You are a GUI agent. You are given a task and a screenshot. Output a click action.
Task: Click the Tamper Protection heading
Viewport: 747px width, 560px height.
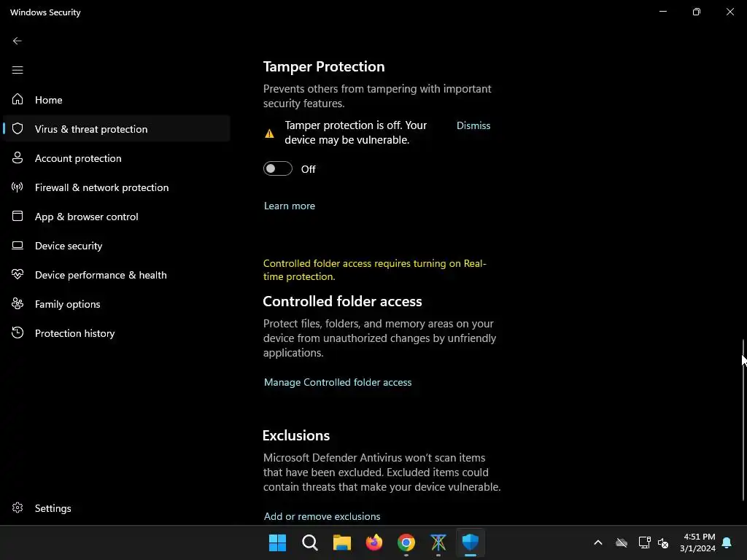click(x=323, y=66)
